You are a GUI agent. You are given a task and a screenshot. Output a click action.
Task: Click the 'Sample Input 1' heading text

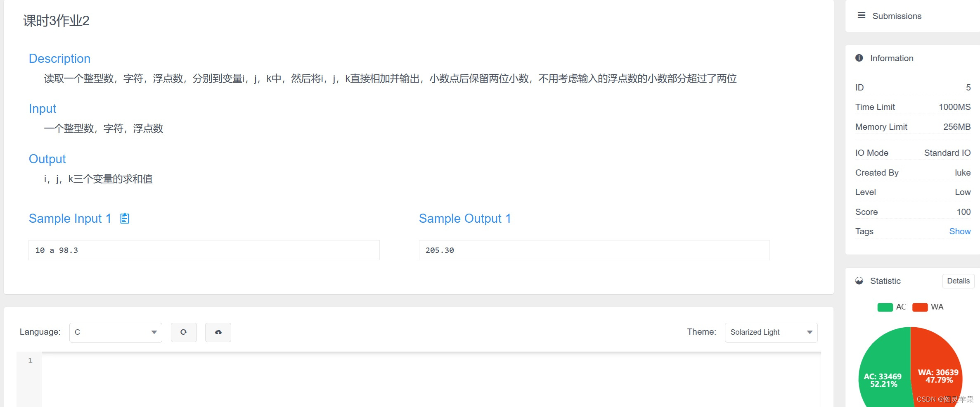70,218
